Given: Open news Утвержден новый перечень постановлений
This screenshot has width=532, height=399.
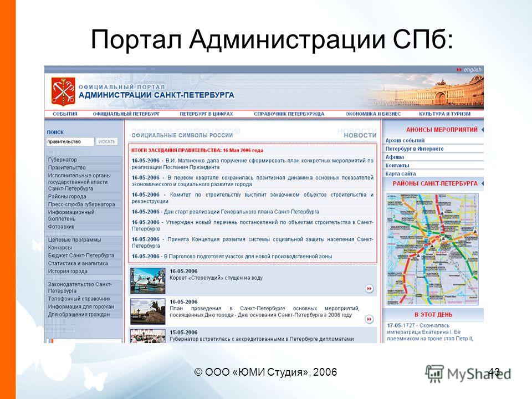Looking at the screenshot, I should [253, 226].
